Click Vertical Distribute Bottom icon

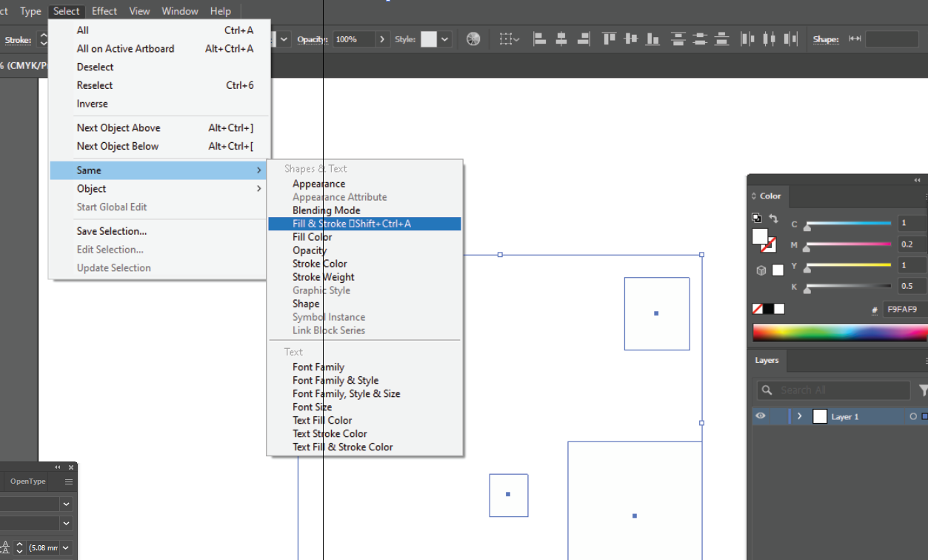click(x=723, y=39)
